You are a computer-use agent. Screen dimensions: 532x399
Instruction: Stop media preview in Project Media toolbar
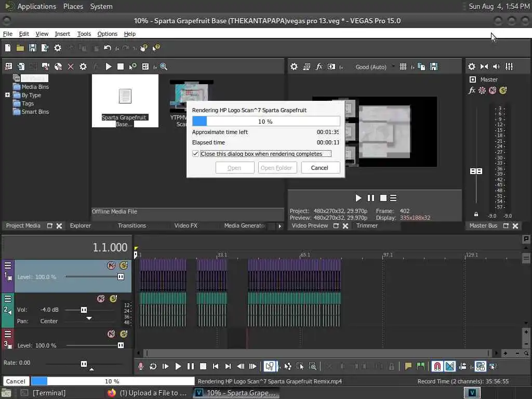click(x=121, y=66)
